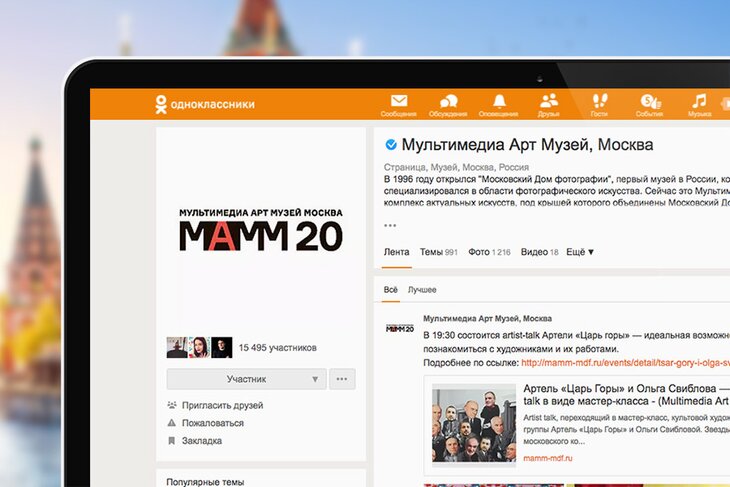Switch to the Темы tab
Image resolution: width=730 pixels, height=487 pixels.
[x=438, y=252]
